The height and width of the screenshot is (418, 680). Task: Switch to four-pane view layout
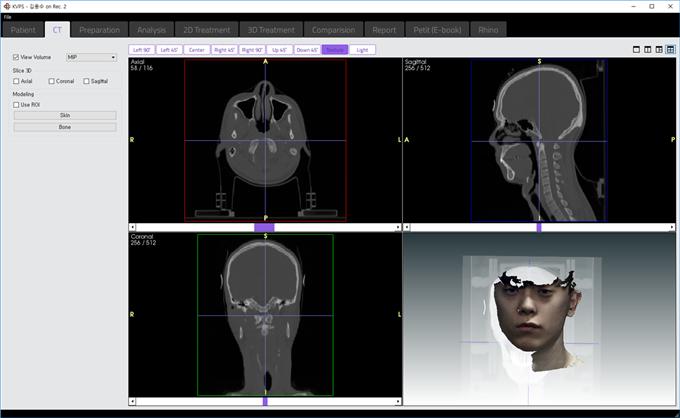pyautogui.click(x=670, y=50)
